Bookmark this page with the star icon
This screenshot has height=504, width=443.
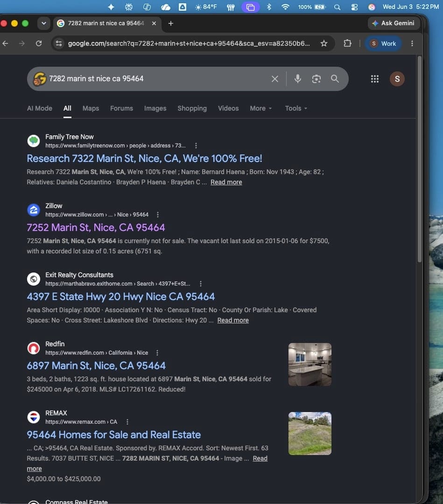(324, 43)
